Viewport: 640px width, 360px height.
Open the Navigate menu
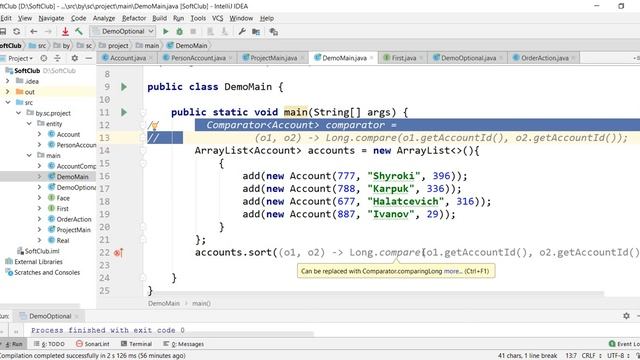tap(51, 18)
